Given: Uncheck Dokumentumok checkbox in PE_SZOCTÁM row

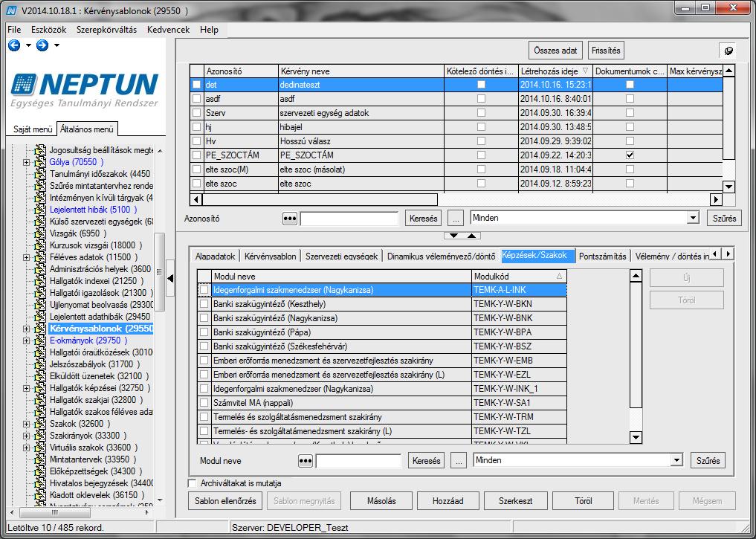Looking at the screenshot, I should tap(630, 155).
